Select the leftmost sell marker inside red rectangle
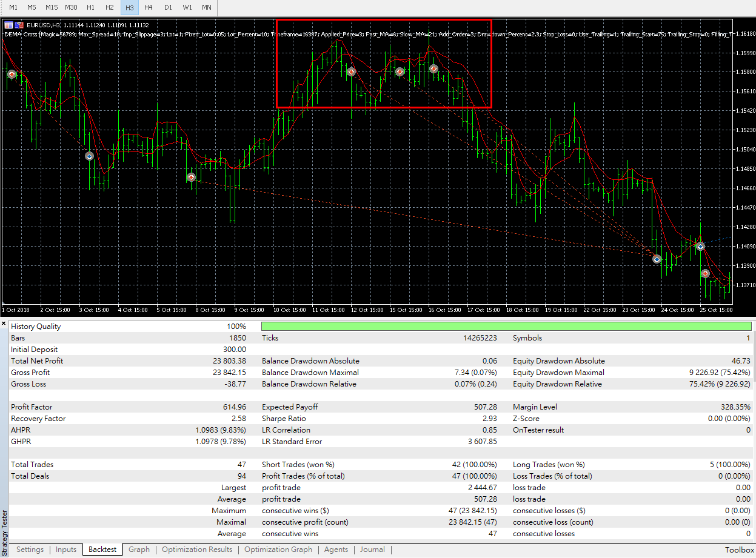Image resolution: width=756 pixels, height=558 pixels. 351,71
